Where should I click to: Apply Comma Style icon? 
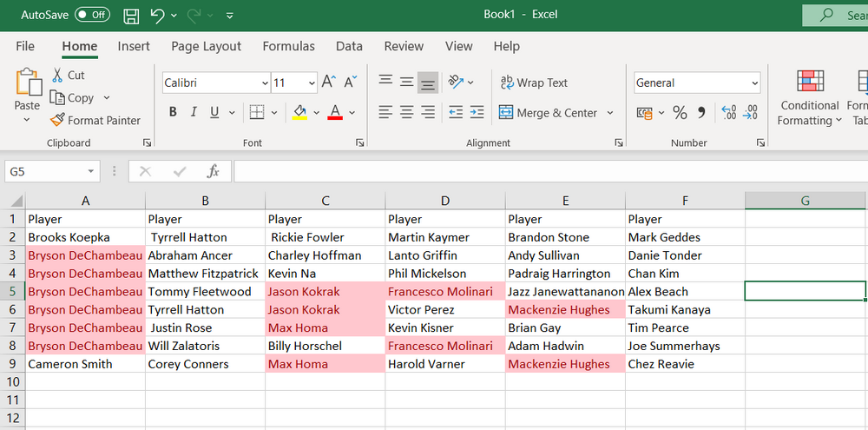702,113
